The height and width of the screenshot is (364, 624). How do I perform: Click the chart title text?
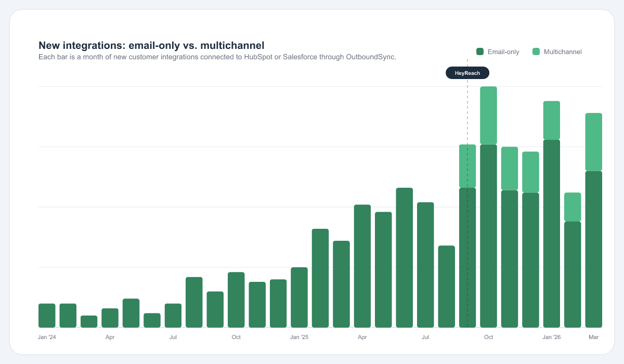152,46
